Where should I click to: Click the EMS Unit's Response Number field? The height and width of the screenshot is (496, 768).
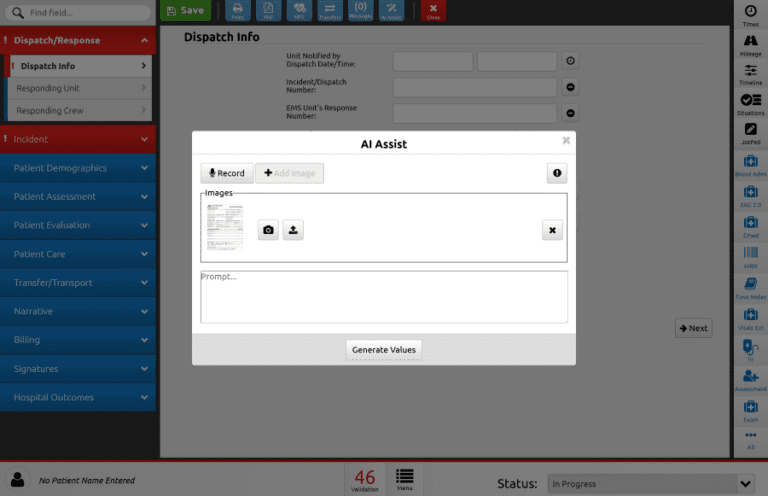click(475, 113)
